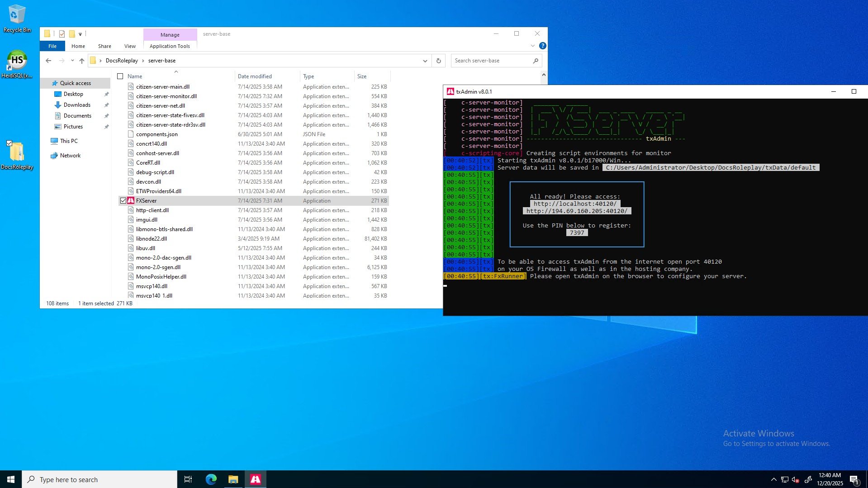Screen dimensions: 868x488
Task: Open Explorer help question mark icon
Action: tap(543, 46)
